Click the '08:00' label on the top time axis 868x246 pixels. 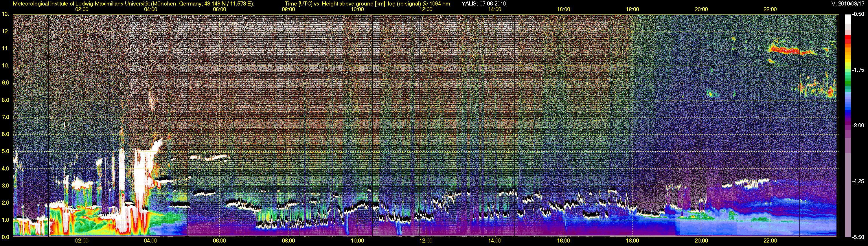tap(288, 10)
